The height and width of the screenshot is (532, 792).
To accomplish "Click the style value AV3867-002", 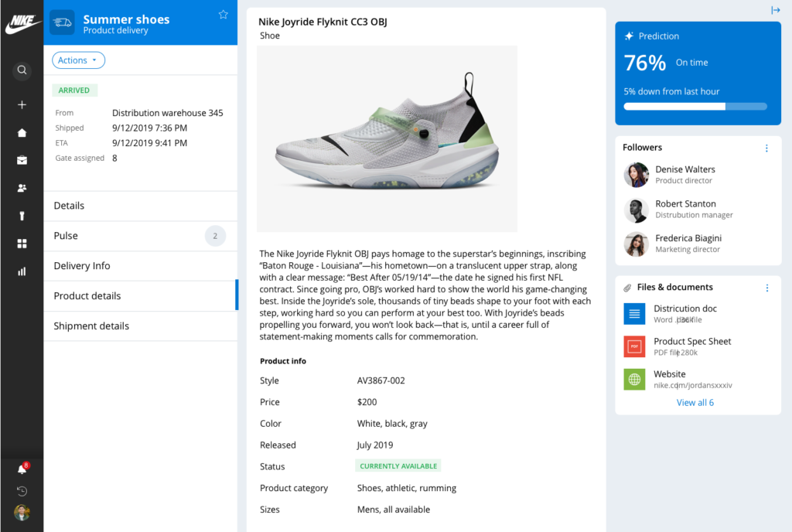I will coord(381,380).
